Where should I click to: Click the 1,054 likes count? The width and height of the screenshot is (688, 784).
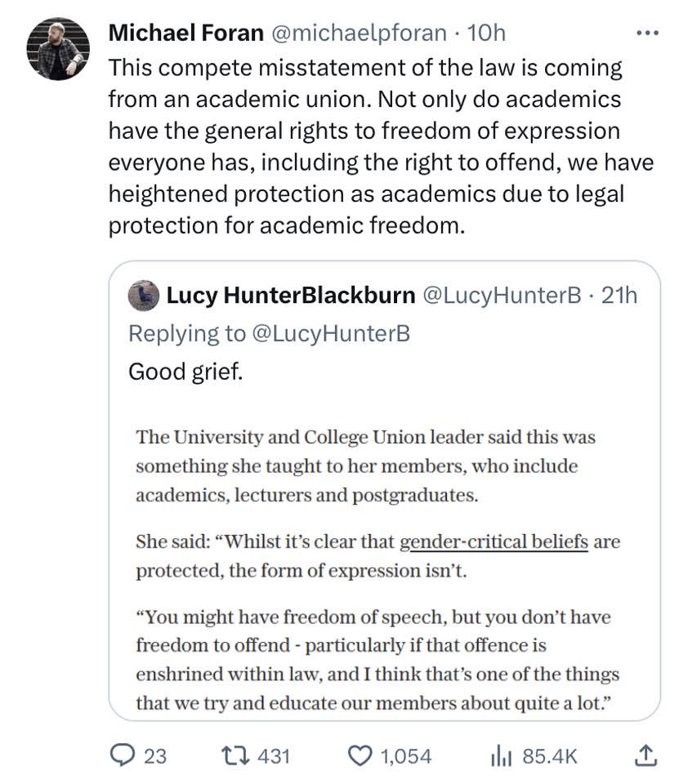click(x=405, y=756)
